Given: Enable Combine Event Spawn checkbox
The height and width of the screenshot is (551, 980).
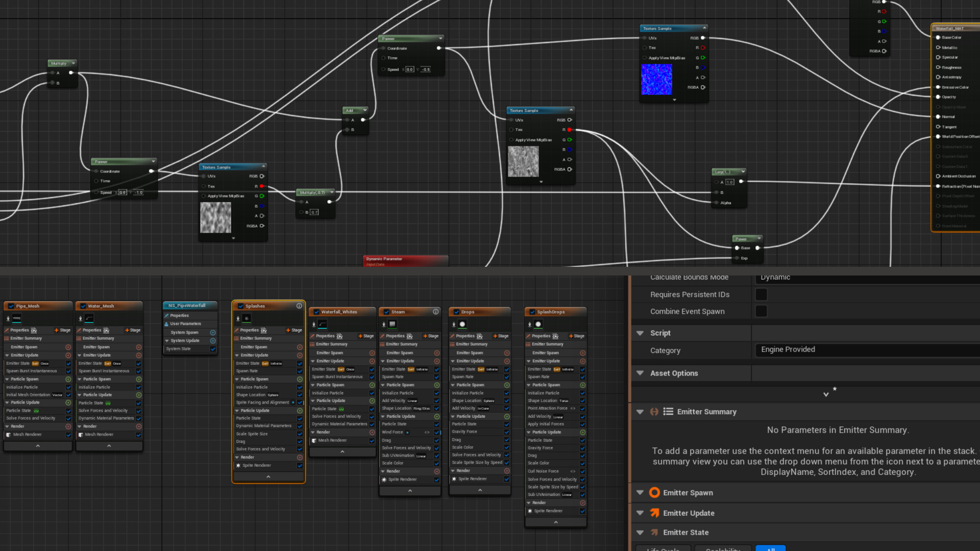Looking at the screenshot, I should [761, 311].
